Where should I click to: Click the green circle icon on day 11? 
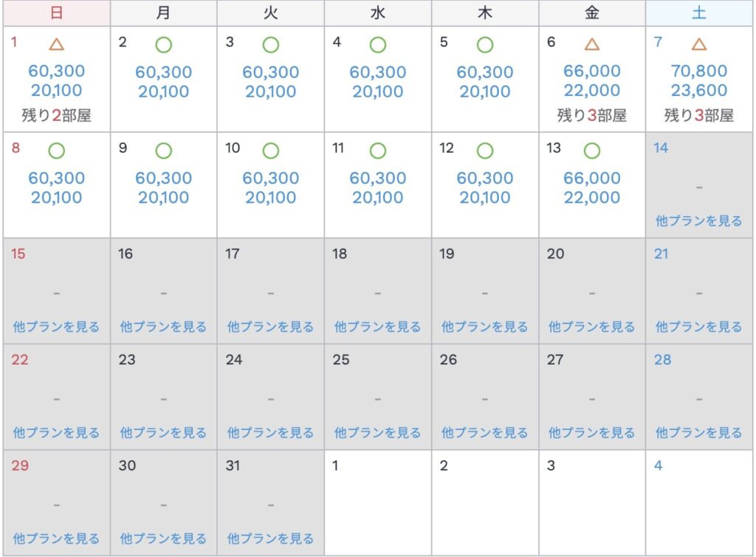point(378,151)
